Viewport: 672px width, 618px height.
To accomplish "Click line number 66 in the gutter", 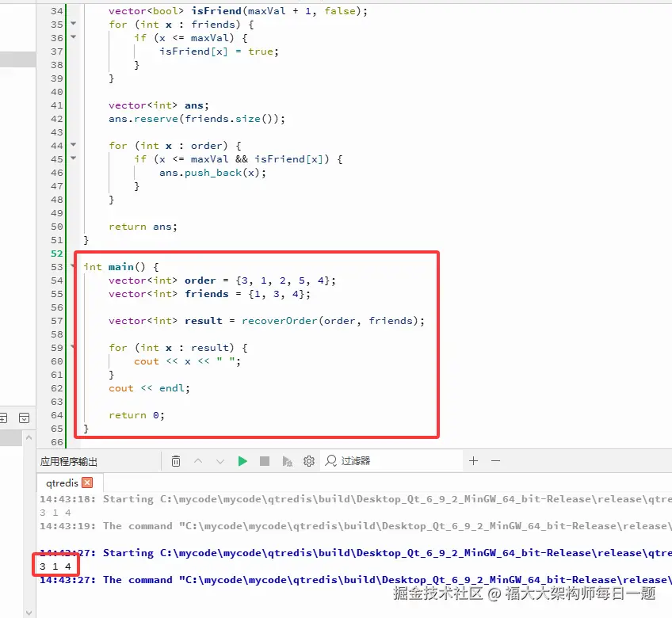I will pyautogui.click(x=56, y=442).
